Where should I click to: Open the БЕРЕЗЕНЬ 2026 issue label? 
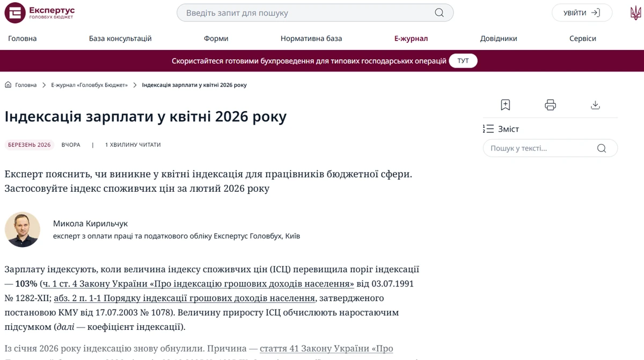click(29, 145)
